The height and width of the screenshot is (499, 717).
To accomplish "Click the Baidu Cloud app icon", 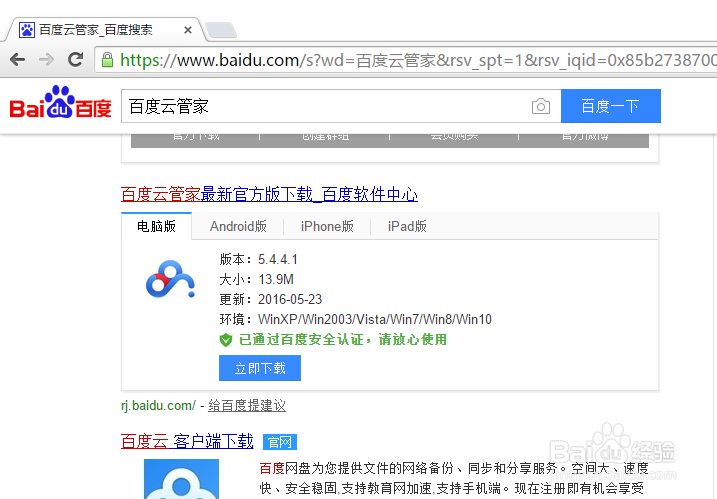I will (170, 279).
